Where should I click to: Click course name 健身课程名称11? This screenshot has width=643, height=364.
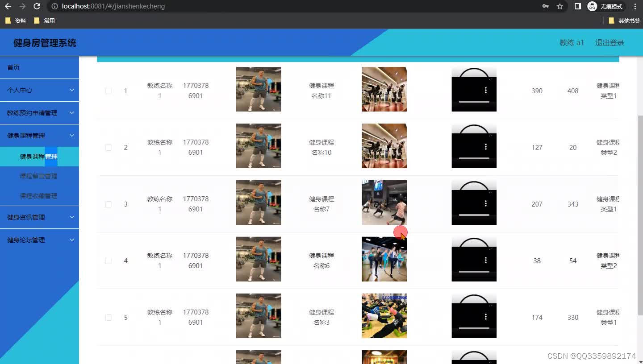[x=321, y=91]
